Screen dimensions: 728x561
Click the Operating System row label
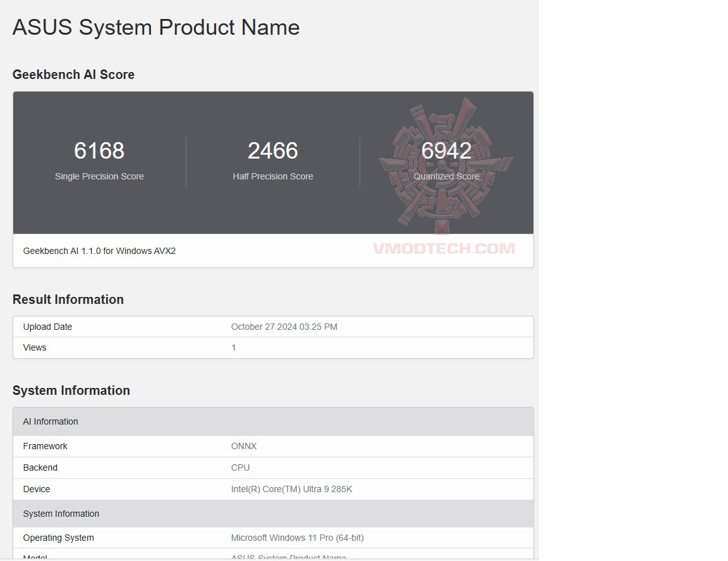(59, 538)
